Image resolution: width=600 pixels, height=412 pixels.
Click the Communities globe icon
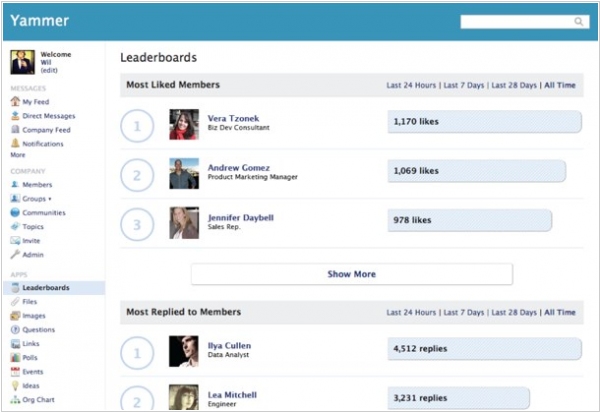[15, 212]
